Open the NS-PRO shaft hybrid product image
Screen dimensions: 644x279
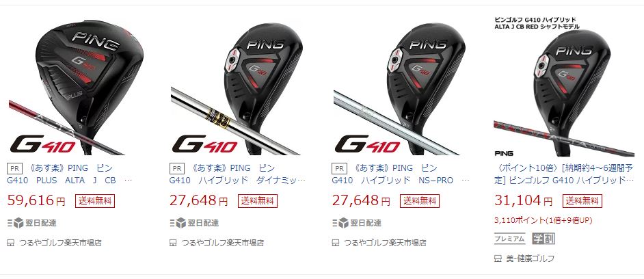[x=401, y=86]
